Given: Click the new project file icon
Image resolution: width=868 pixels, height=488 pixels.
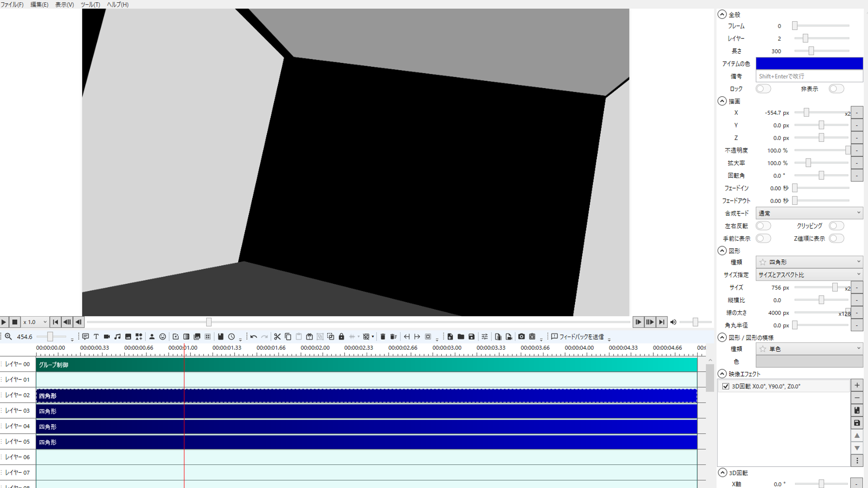Looking at the screenshot, I should (450, 337).
